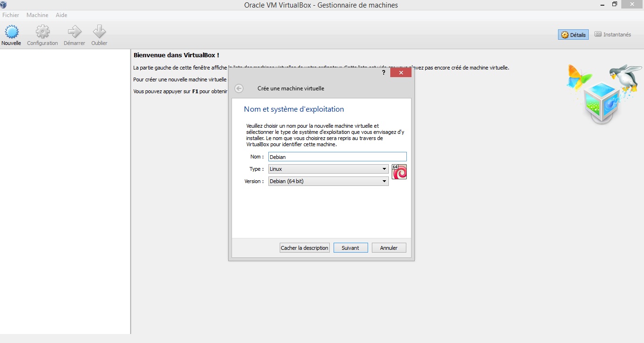Click the VirtualBox title bar app icon

(3, 5)
